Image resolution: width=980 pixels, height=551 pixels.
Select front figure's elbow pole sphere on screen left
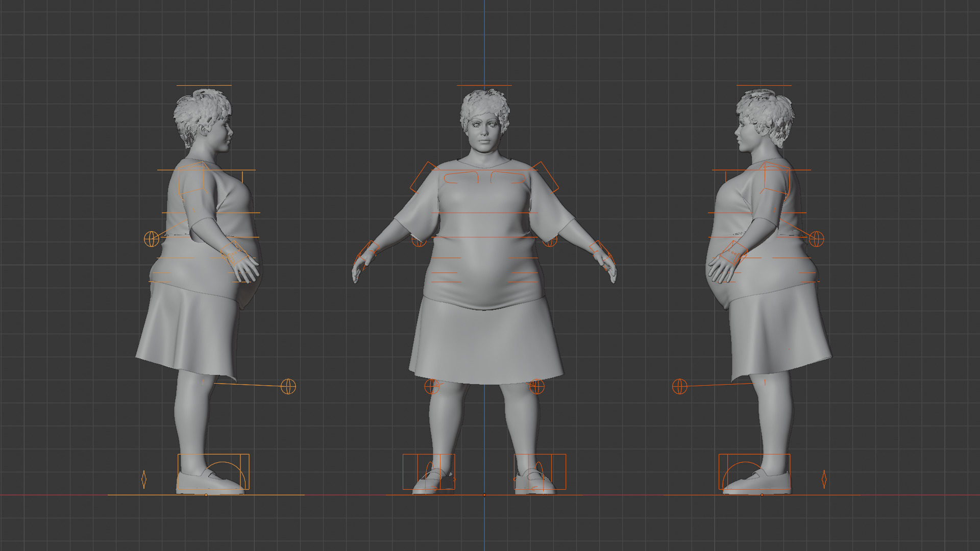pyautogui.click(x=419, y=240)
